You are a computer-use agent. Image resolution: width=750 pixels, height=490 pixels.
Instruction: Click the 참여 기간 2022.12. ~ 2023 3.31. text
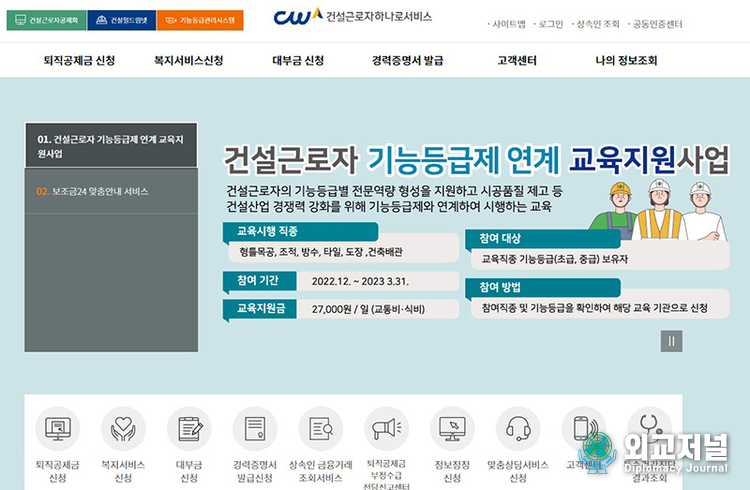coord(360,281)
